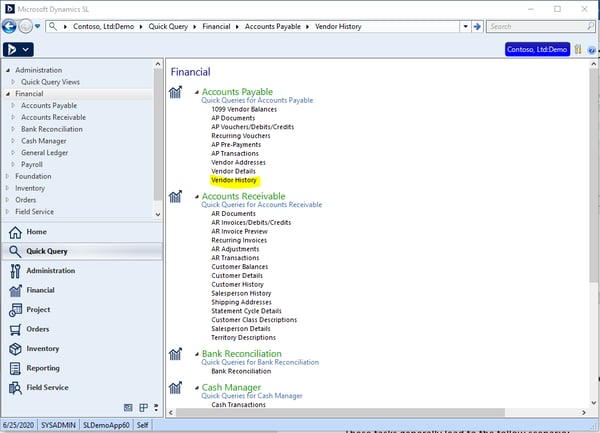The width and height of the screenshot is (600, 433).
Task: Select Orders in the tree
Action: point(26,200)
